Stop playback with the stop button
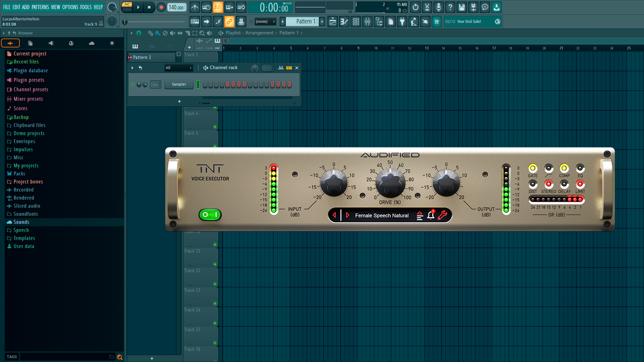This screenshot has height=362, width=644. (x=149, y=7)
